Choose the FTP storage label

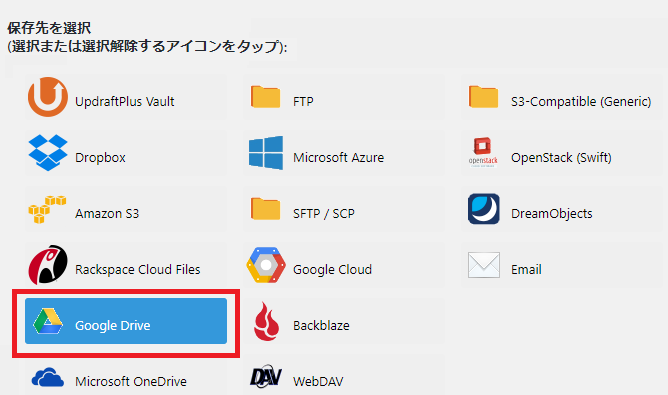303,101
